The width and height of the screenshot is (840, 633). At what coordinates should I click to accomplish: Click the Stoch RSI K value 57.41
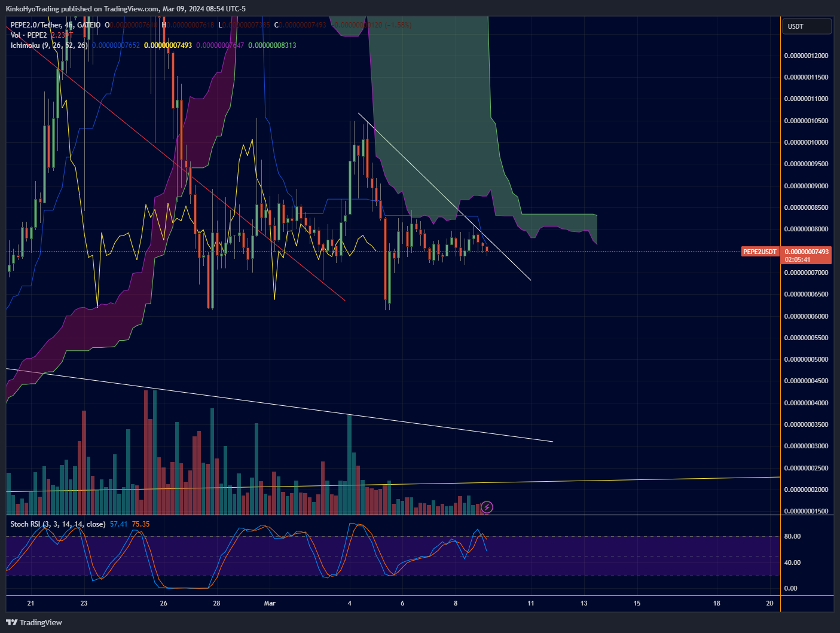click(x=118, y=524)
